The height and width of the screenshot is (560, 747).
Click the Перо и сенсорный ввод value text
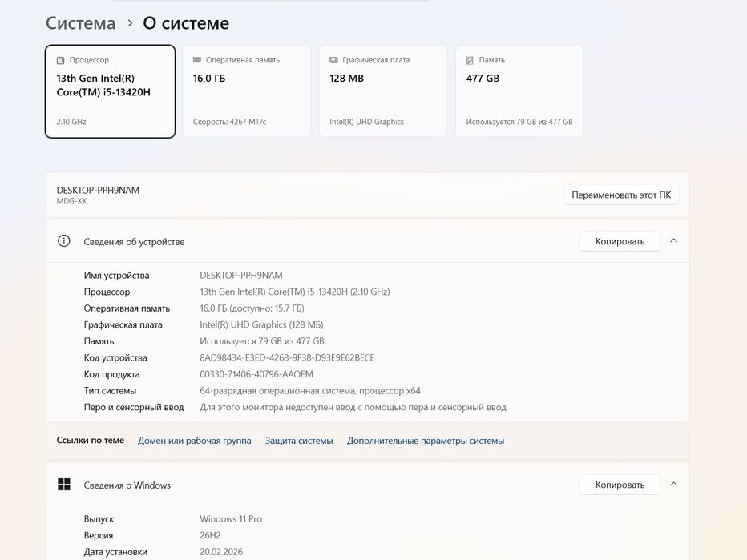point(353,407)
